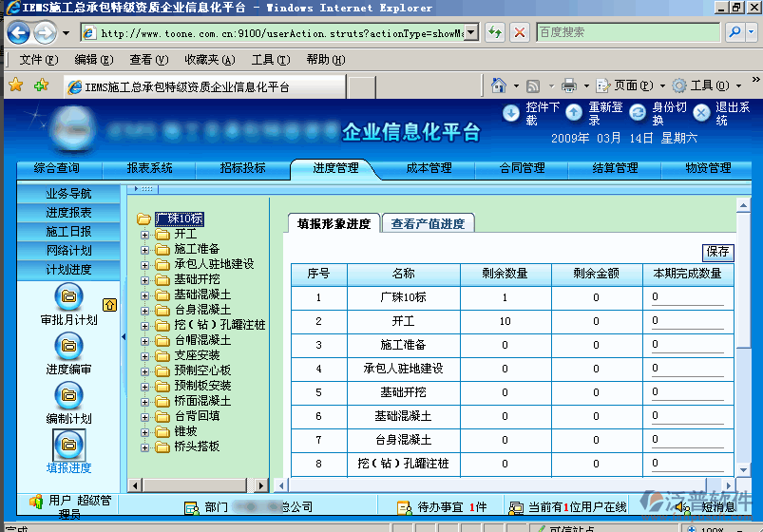Viewport: 763px width, 532px height.
Task: Click the 重新登录 icon in header
Action: (x=574, y=113)
